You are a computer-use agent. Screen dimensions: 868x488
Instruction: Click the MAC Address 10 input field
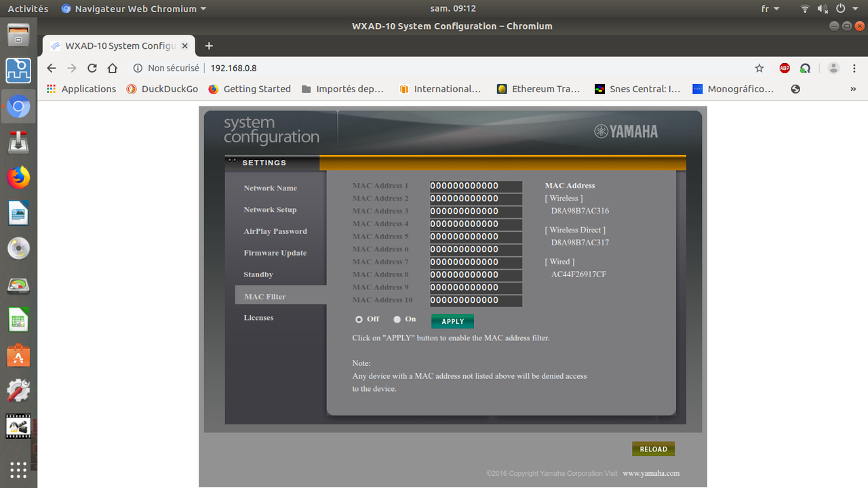476,300
